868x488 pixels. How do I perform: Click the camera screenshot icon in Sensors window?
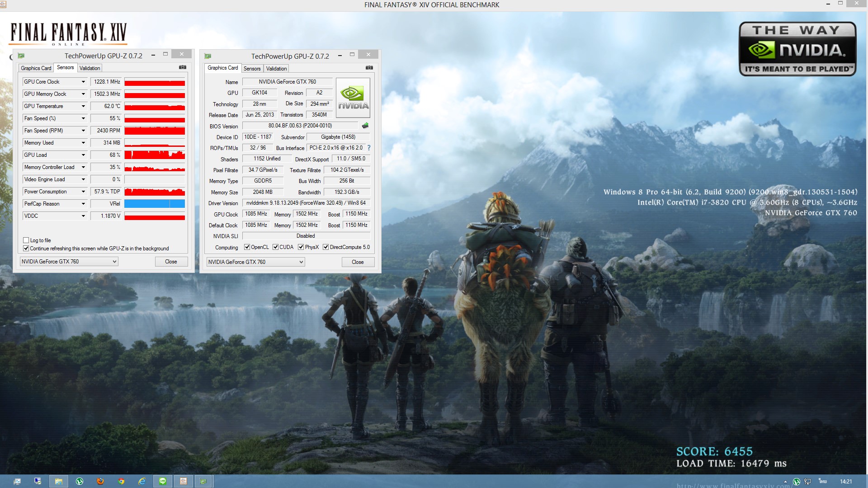click(183, 67)
